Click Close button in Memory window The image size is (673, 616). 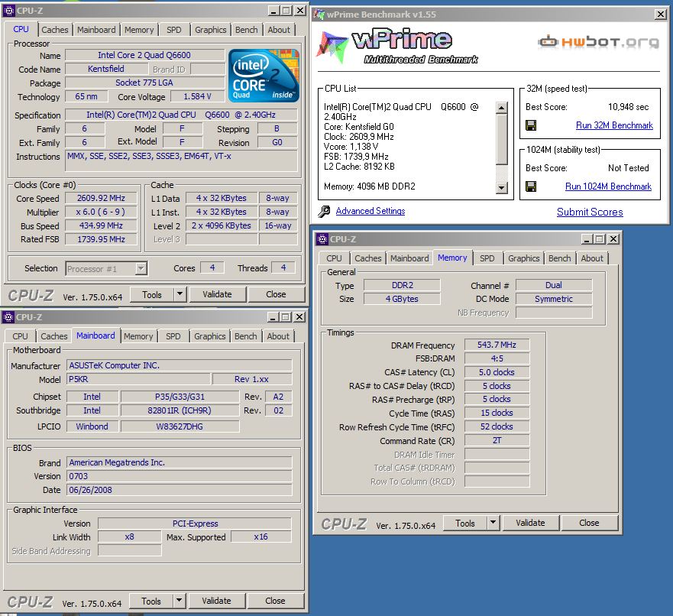[589, 523]
